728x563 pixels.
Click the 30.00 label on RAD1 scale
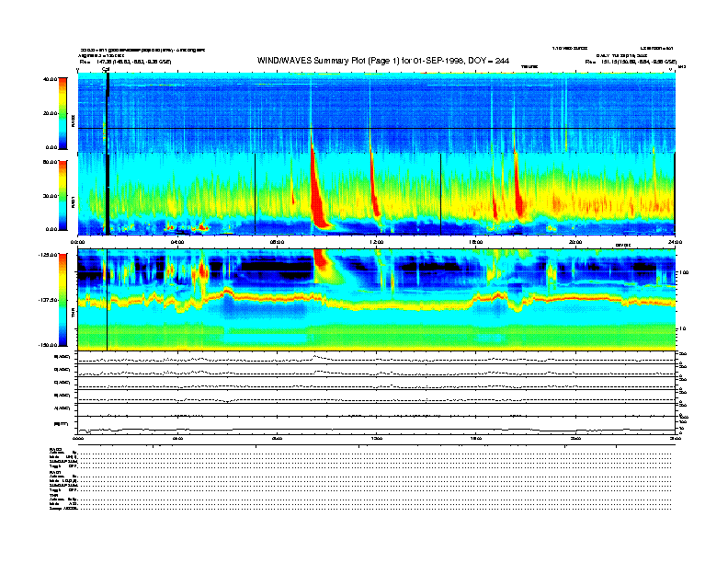(51, 196)
